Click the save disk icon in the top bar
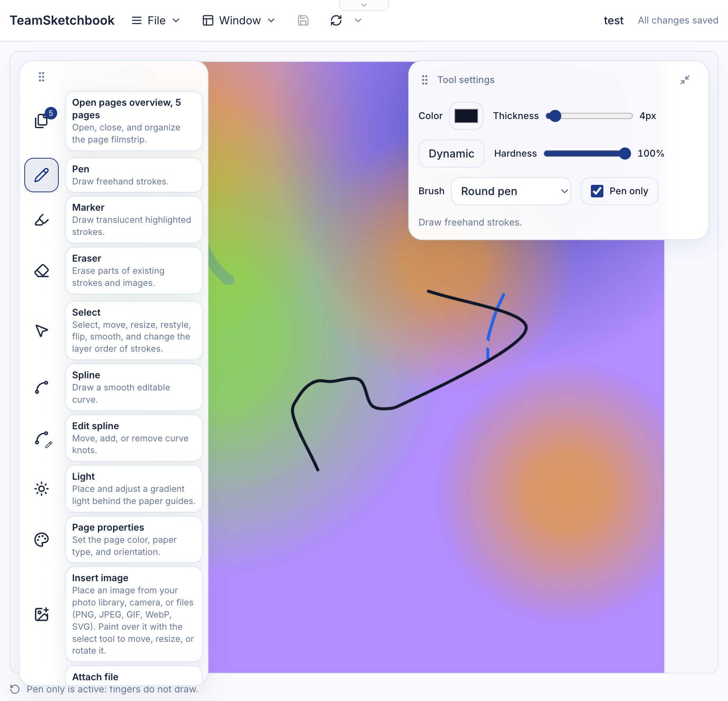The width and height of the screenshot is (728, 701). coord(303,20)
